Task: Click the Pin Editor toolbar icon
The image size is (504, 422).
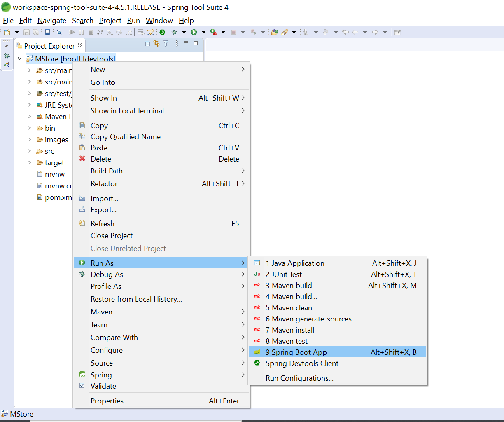Action: pyautogui.click(x=397, y=32)
